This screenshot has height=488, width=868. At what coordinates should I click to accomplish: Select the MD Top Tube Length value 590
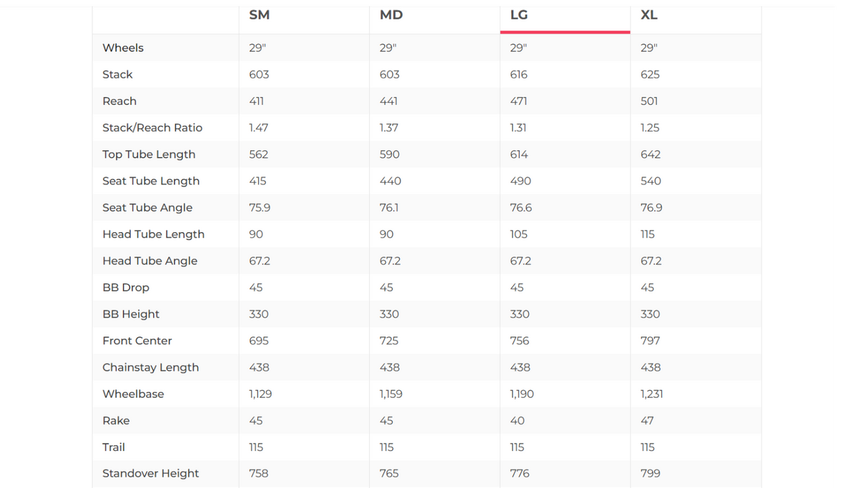pyautogui.click(x=390, y=154)
